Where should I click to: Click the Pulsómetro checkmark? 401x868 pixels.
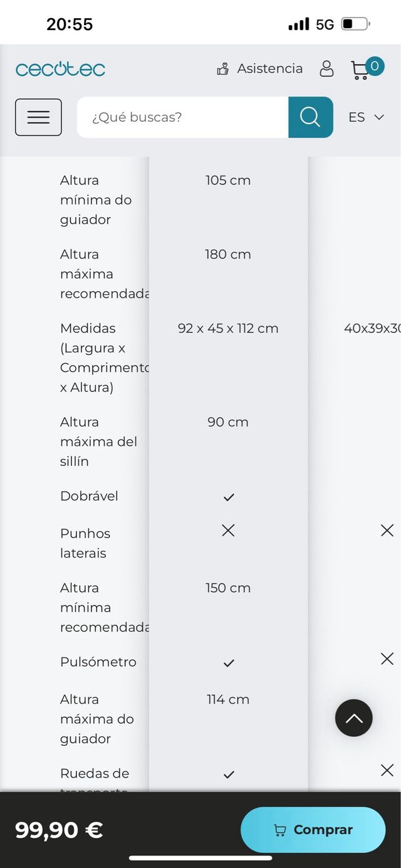point(229,663)
